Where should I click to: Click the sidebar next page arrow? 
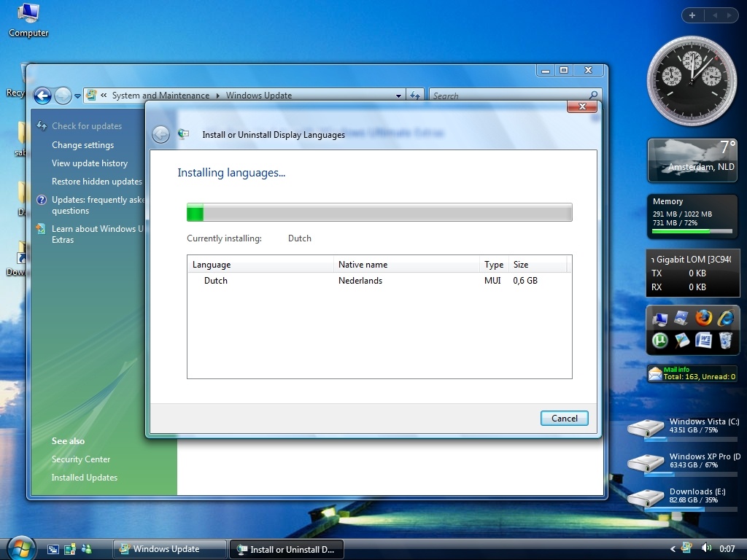[729, 15]
